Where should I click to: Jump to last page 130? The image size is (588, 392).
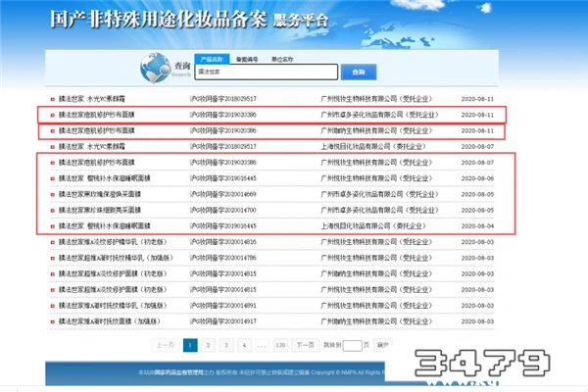pyautogui.click(x=280, y=345)
